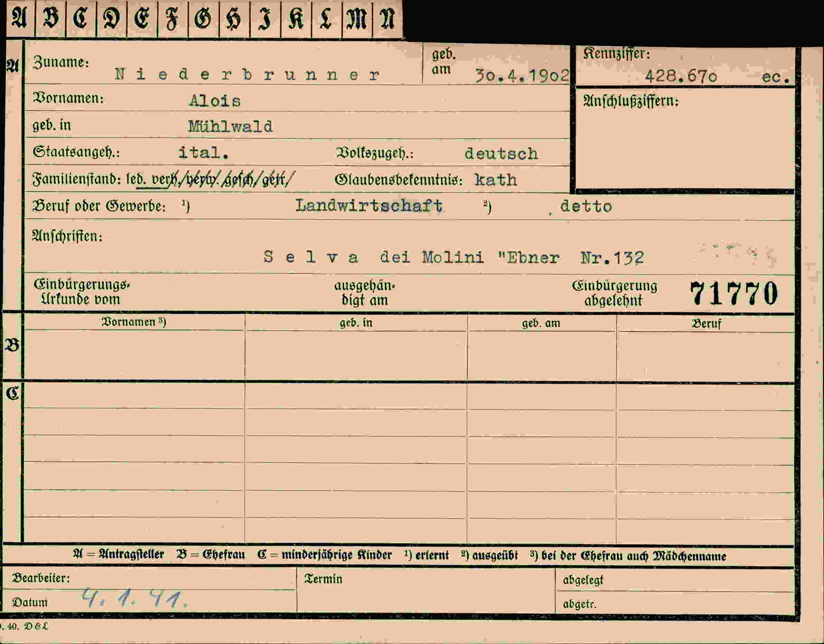Click the house number 'Nr.132'
The width and height of the screenshot is (824, 644).
point(612,258)
